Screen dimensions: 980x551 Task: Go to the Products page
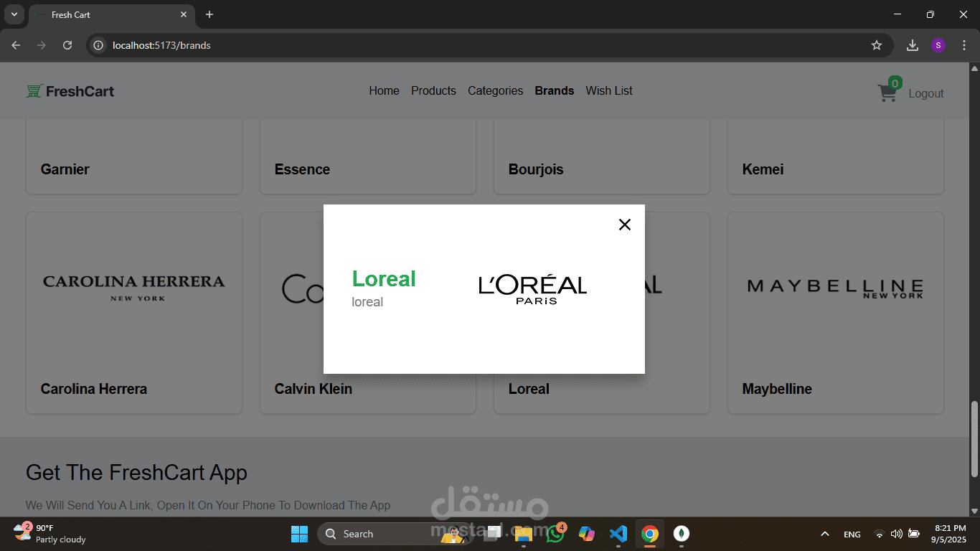coord(433,90)
